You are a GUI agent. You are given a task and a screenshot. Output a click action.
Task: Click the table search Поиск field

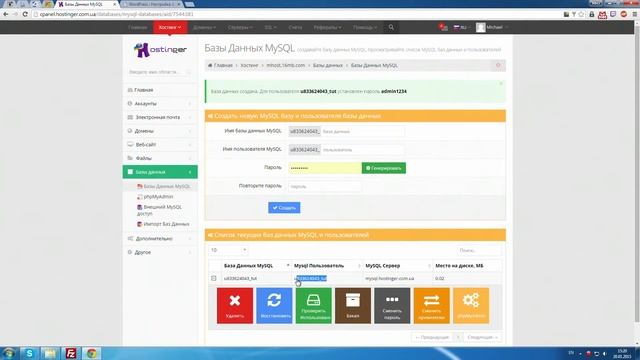tap(479, 250)
